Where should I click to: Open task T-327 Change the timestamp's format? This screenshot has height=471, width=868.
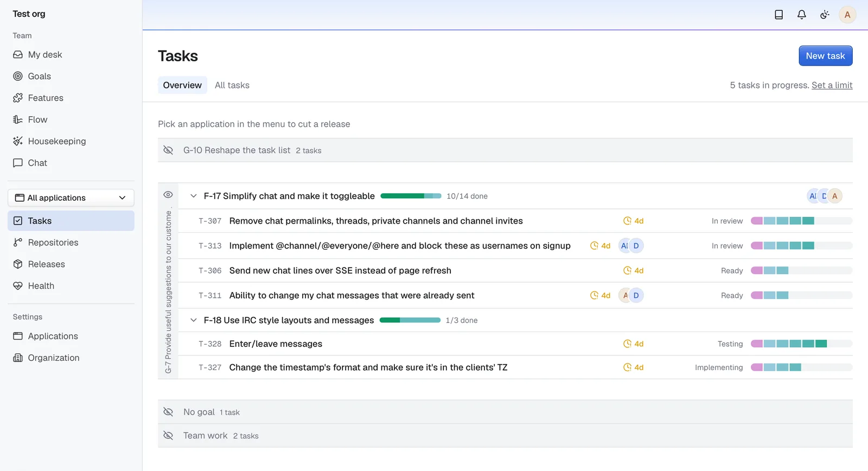[368, 367]
